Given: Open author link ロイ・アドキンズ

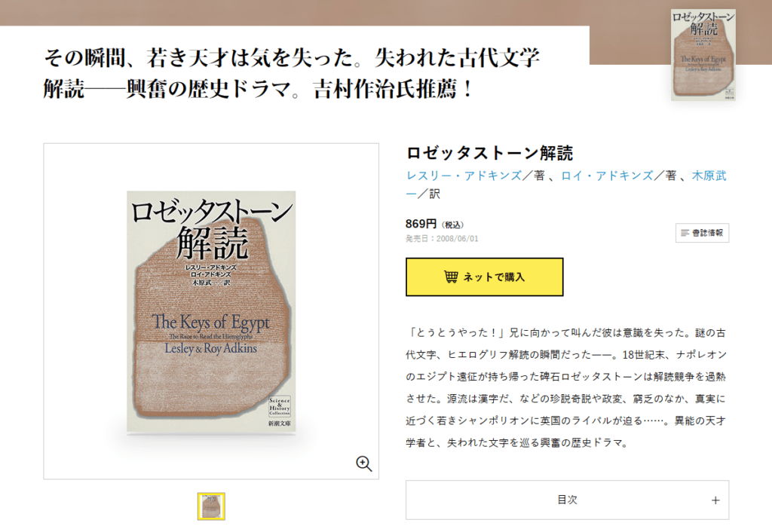Looking at the screenshot, I should (x=607, y=176).
